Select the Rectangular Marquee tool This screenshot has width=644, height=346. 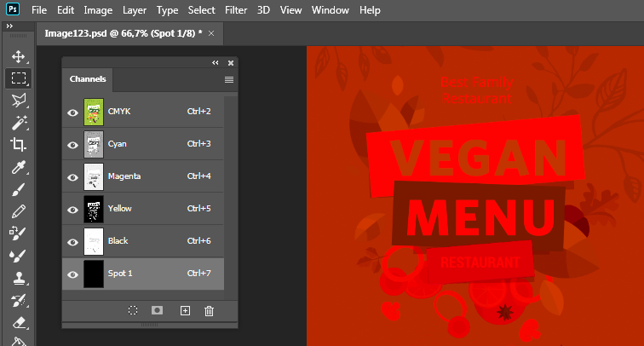[x=18, y=78]
